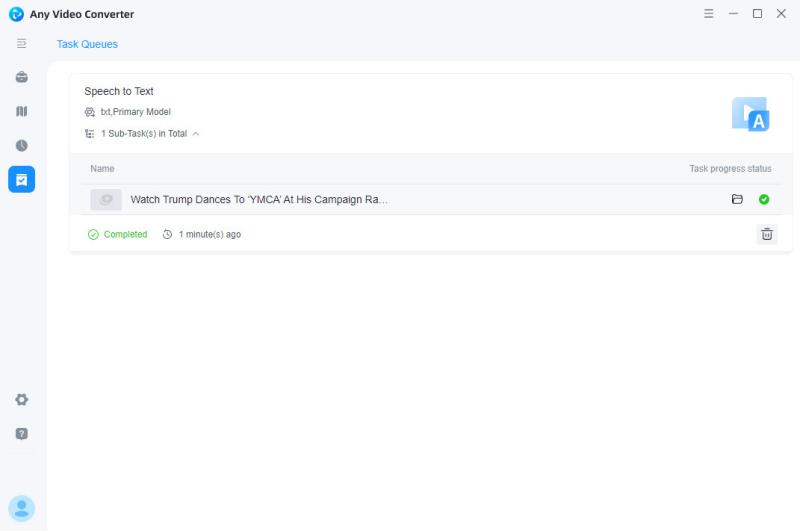Click the Completed status label

(x=125, y=234)
